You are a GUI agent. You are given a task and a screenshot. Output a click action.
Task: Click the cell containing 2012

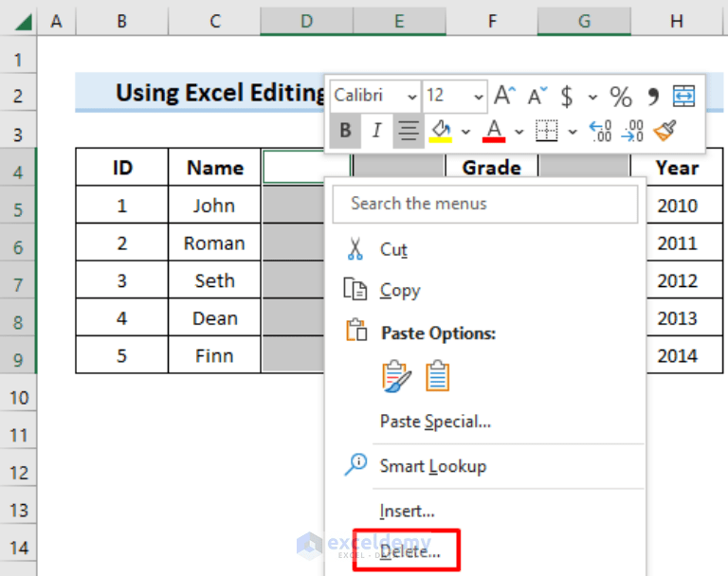pos(684,280)
